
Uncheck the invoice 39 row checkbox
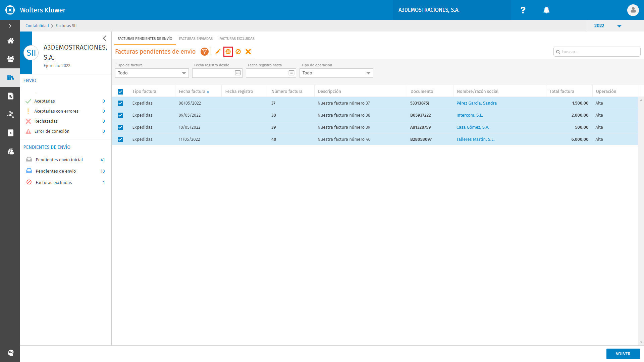pyautogui.click(x=120, y=127)
